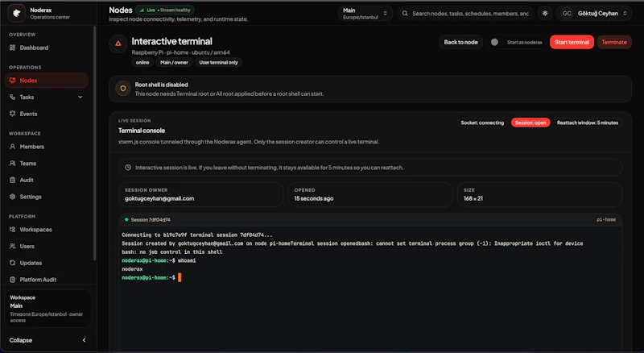Click the Live Stream healthy badge
644x353 pixels.
pos(165,10)
